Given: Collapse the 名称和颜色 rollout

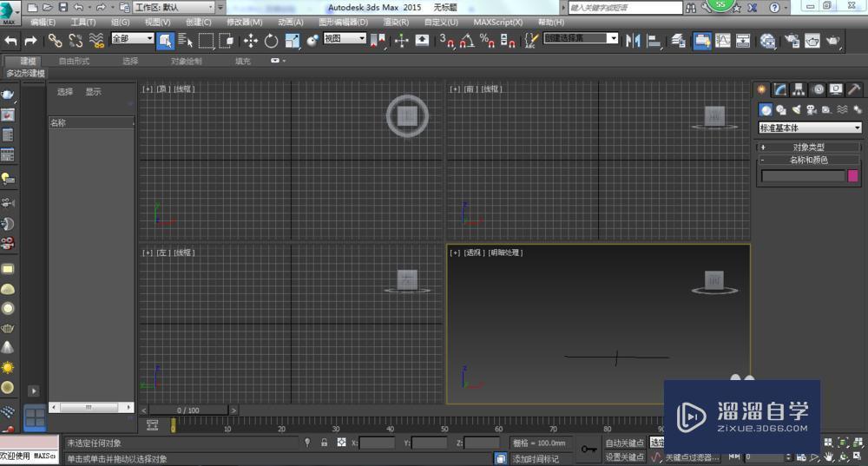Looking at the screenshot, I should point(809,160).
